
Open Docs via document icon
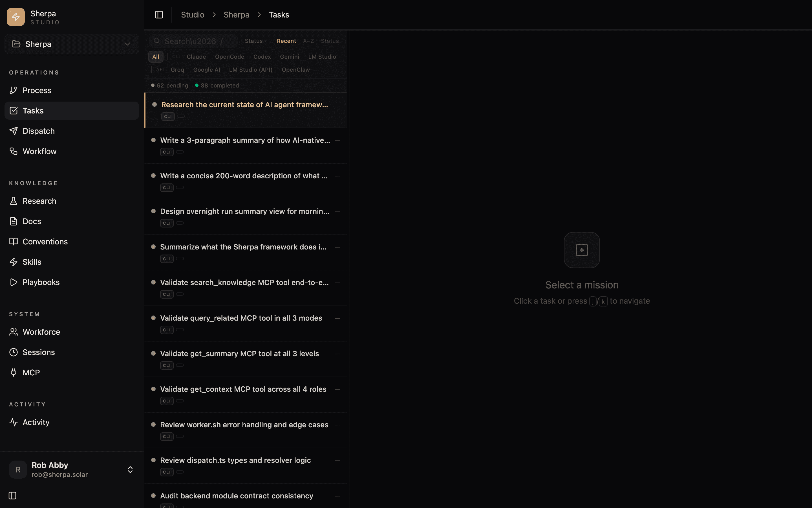click(14, 222)
